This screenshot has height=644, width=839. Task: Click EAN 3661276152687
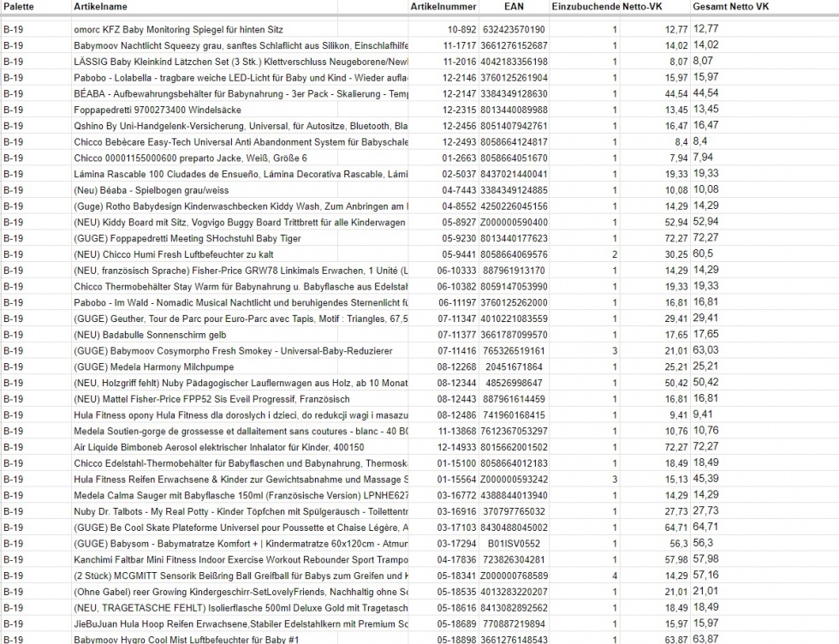tap(514, 45)
